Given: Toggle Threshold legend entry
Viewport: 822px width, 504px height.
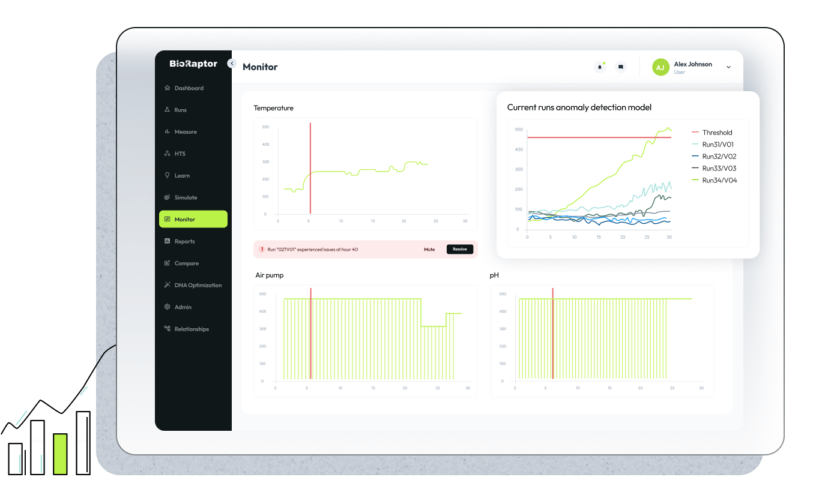Looking at the screenshot, I should click(712, 133).
